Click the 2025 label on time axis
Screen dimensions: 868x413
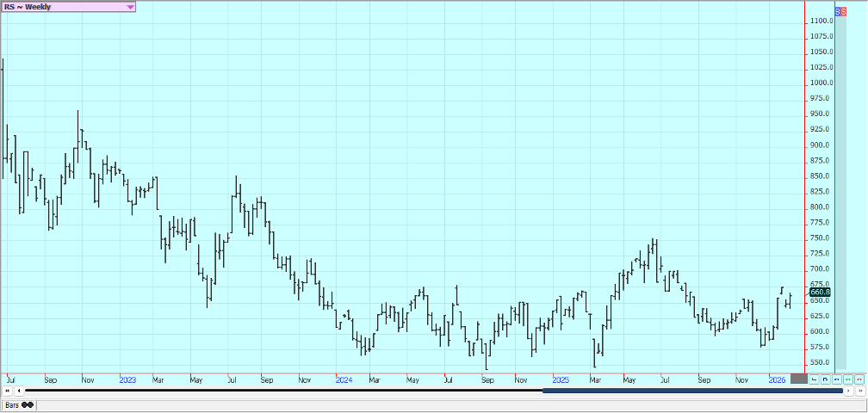click(560, 379)
